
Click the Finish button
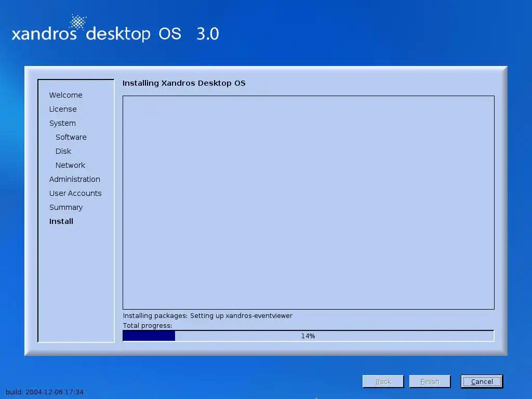tap(430, 381)
